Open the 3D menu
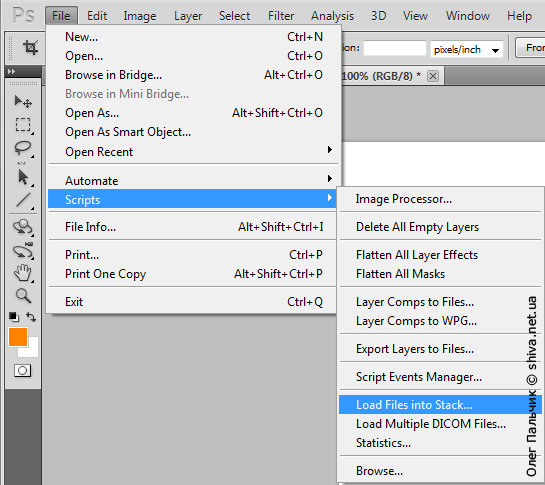Viewport: 545px width, 485px height. coord(379,16)
